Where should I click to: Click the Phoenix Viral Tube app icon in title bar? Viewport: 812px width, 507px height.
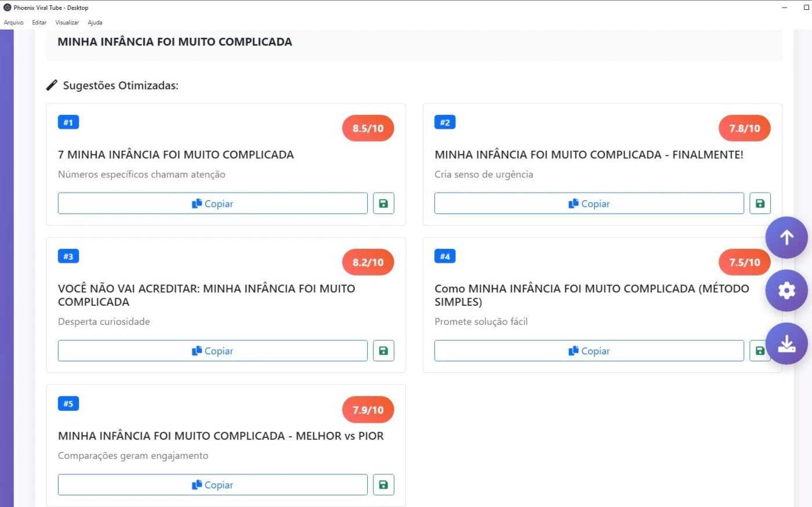[8, 8]
